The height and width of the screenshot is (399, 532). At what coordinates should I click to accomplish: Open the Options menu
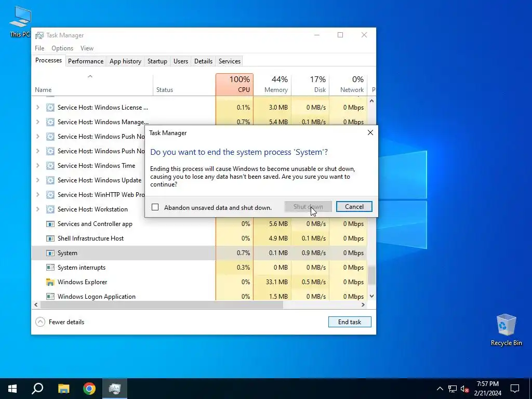[x=62, y=48]
